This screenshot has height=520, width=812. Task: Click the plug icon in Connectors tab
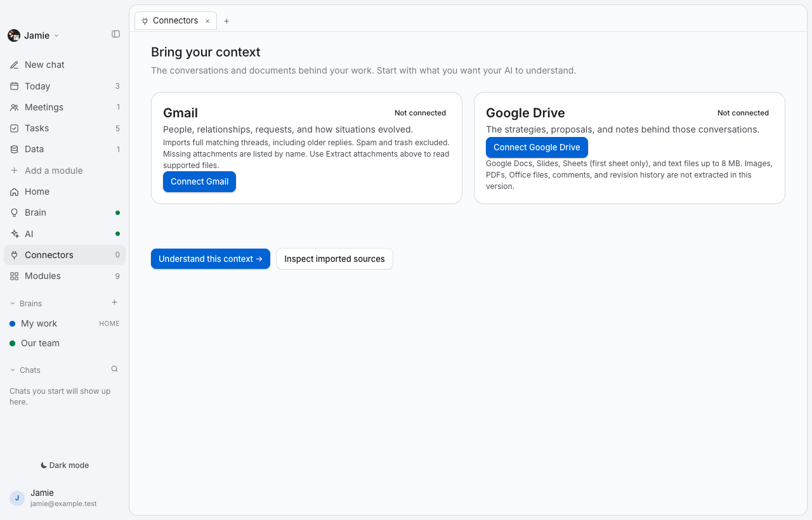coord(145,21)
